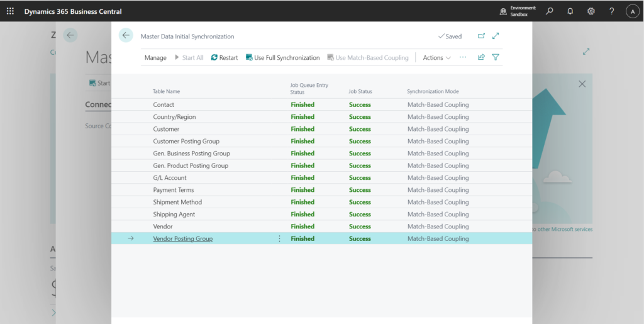Screen dimensions: 644x324
Task: Close the teaser banner in background page
Action: coord(582,84)
